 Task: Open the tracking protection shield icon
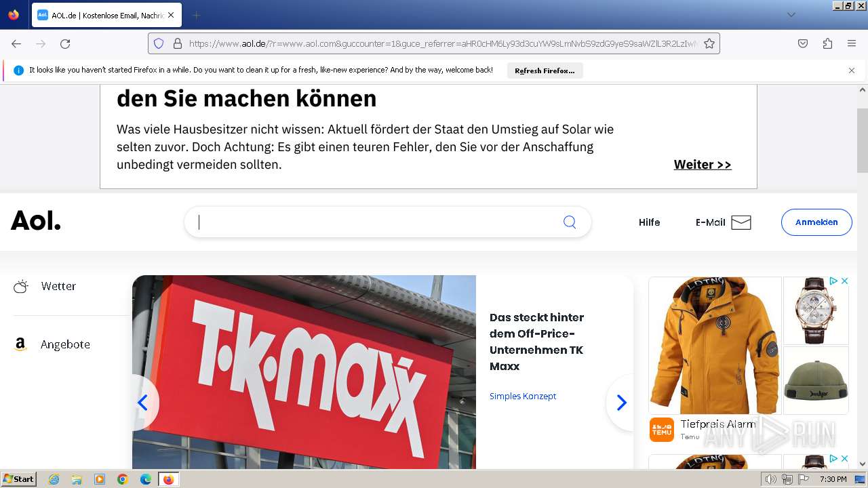click(x=159, y=43)
